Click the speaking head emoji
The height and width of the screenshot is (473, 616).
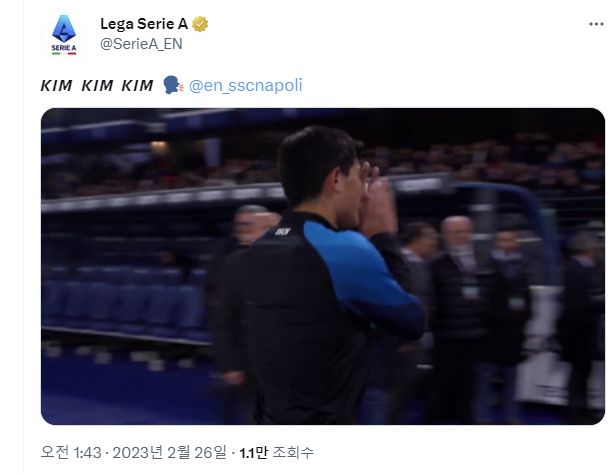pyautogui.click(x=173, y=85)
